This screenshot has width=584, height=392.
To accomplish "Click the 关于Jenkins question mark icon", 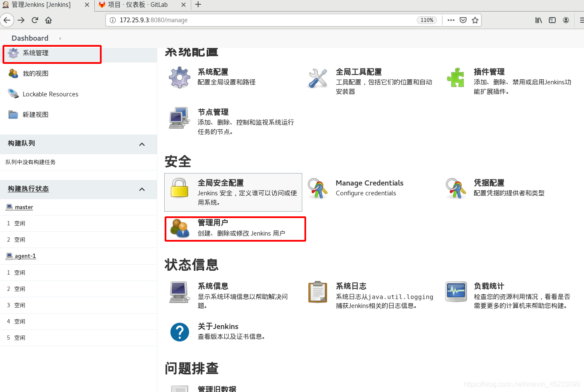I will [x=179, y=332].
